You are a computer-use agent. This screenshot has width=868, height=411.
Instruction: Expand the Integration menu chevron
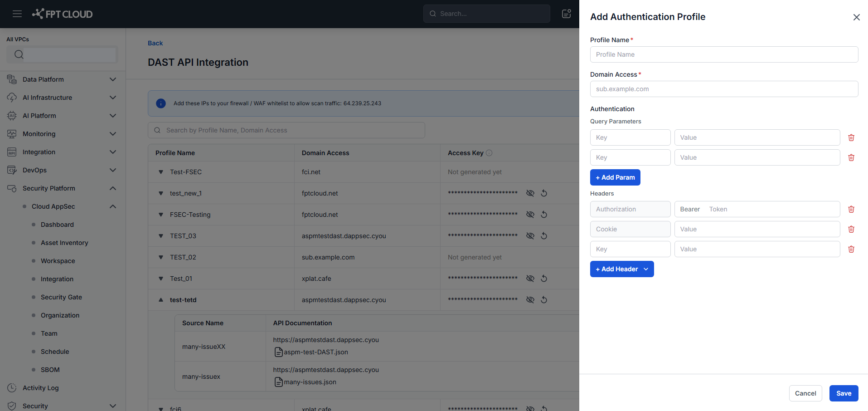tap(113, 152)
